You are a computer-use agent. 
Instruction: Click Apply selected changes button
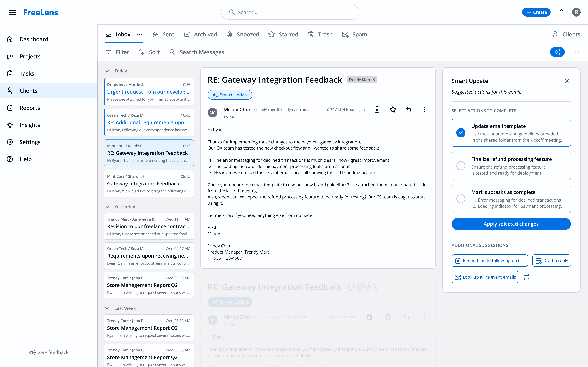click(x=511, y=224)
